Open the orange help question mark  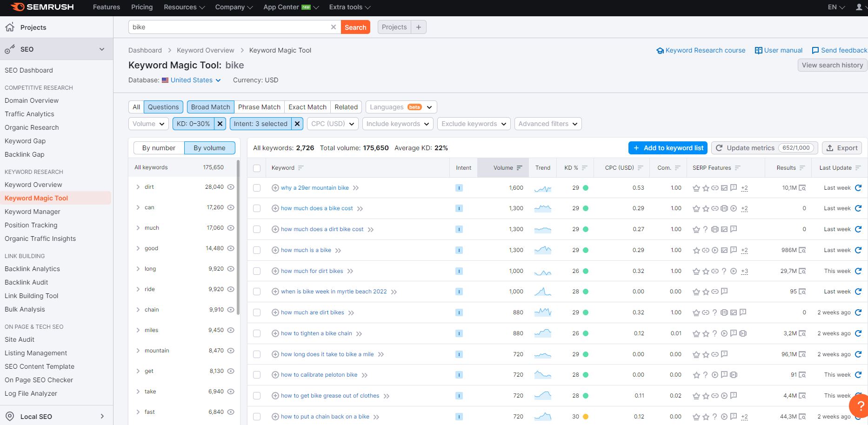859,406
